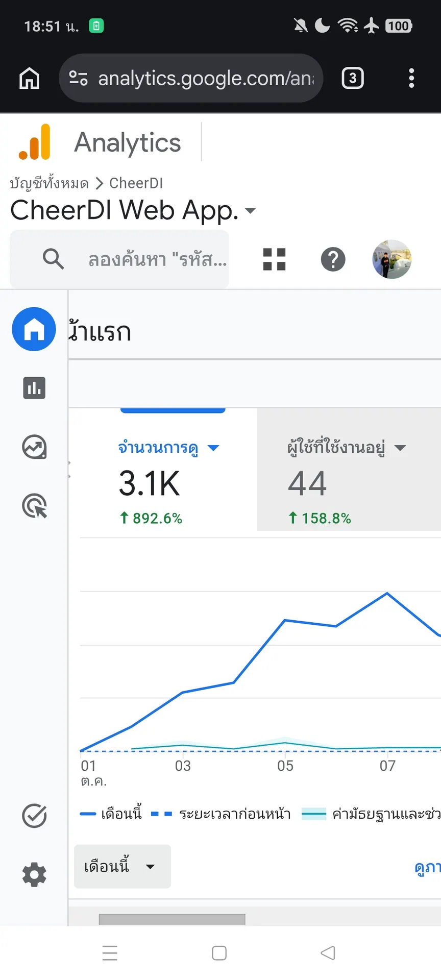Open Explore icon in sidebar
Image resolution: width=441 pixels, height=980 pixels.
(x=34, y=447)
